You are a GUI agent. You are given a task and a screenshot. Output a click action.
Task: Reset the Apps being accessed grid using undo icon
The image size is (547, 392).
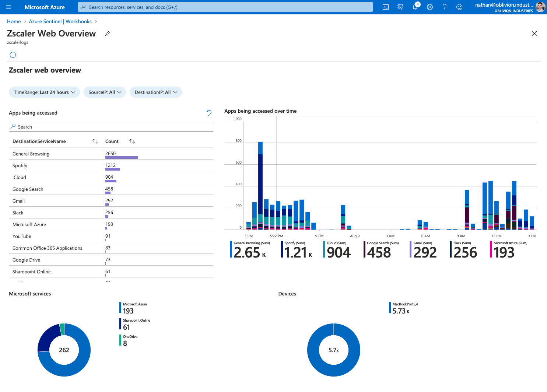(209, 113)
